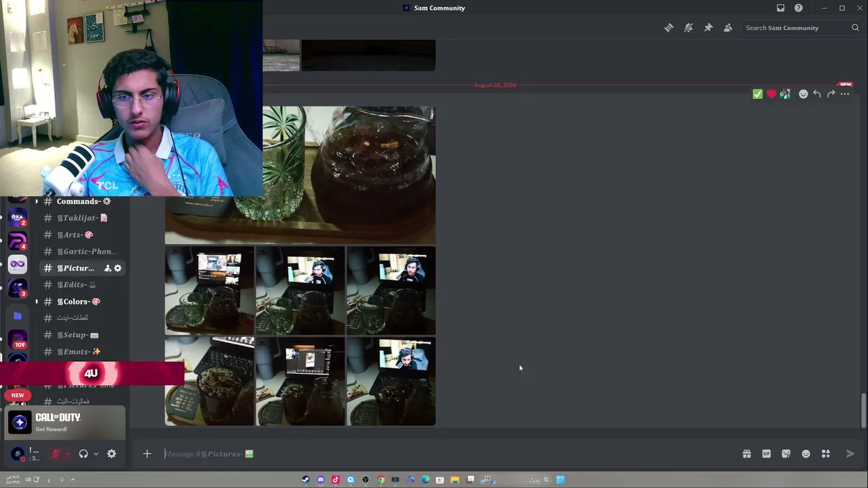The height and width of the screenshot is (488, 868).
Task: Open the emoji picker in message bar
Action: (x=806, y=454)
